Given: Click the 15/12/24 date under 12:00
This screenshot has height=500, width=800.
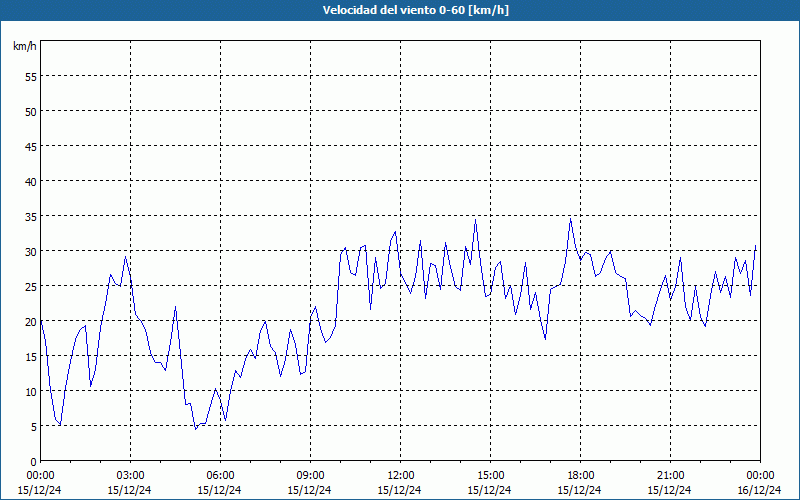Looking at the screenshot, I should (399, 490).
